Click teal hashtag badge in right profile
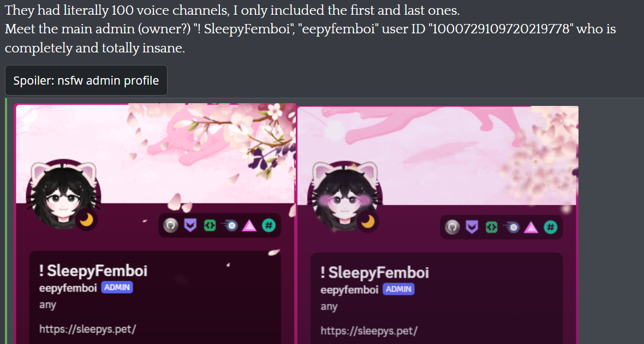Viewport: 644px width, 344px height. click(x=551, y=227)
